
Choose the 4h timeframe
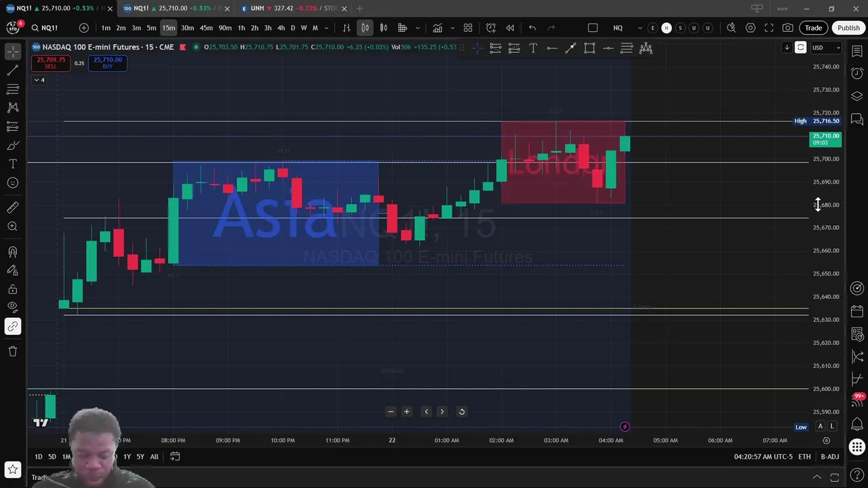point(281,28)
